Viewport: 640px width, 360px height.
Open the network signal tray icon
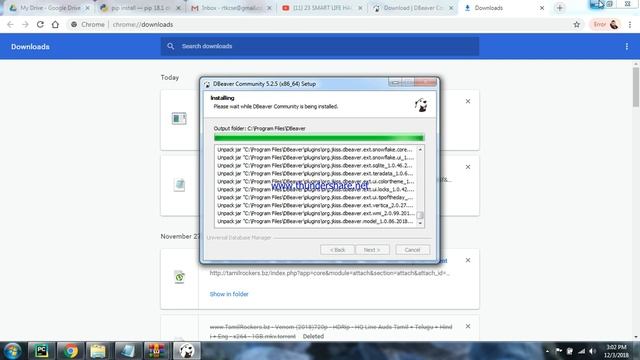(x=581, y=351)
